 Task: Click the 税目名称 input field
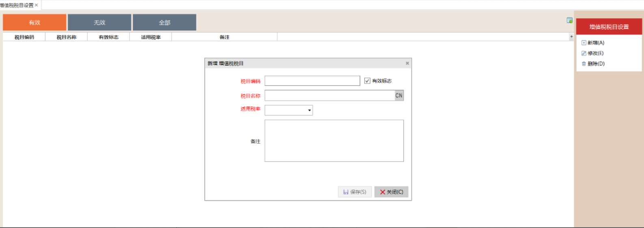click(x=329, y=96)
